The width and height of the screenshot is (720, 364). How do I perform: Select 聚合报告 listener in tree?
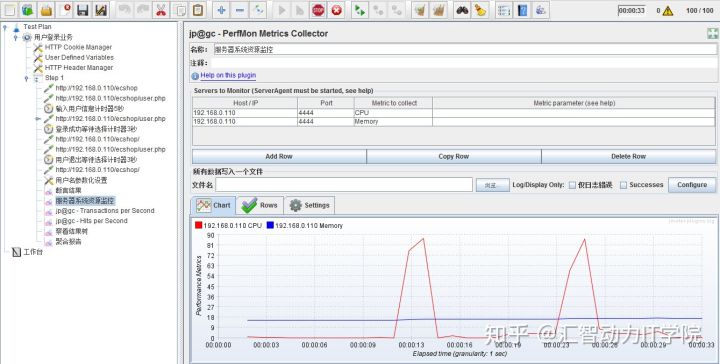click(68, 241)
